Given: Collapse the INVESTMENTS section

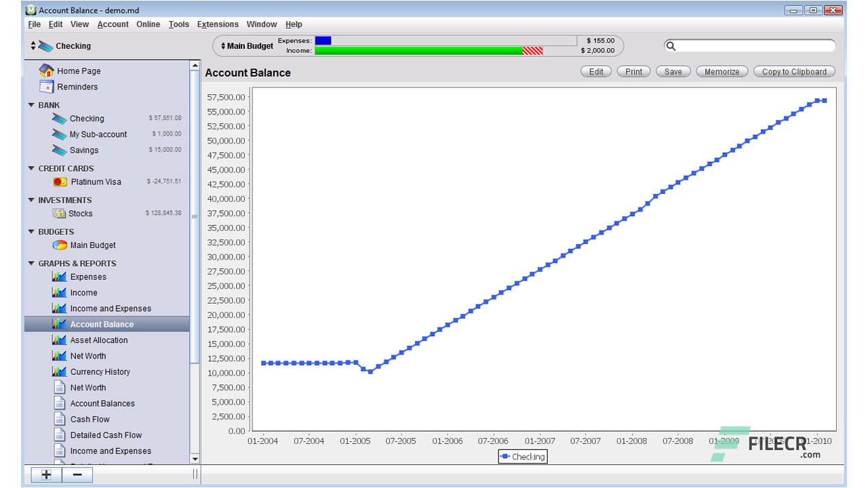Looking at the screenshot, I should 31,200.
